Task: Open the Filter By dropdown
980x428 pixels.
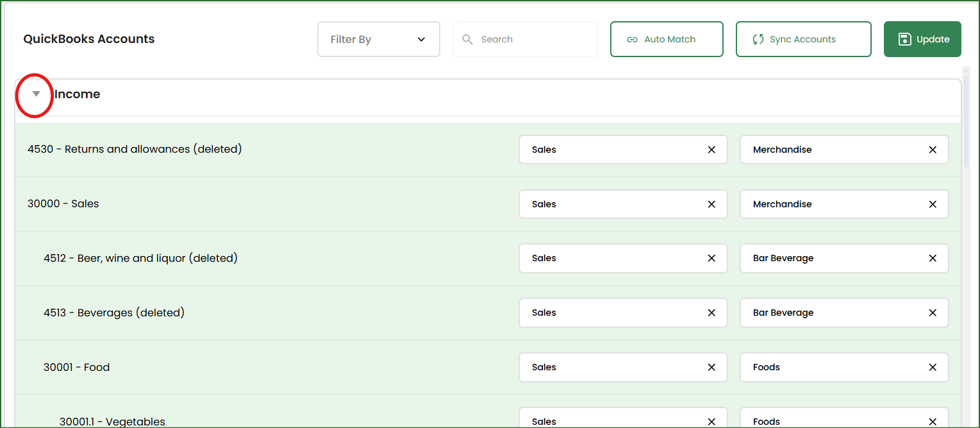Action: tap(379, 39)
